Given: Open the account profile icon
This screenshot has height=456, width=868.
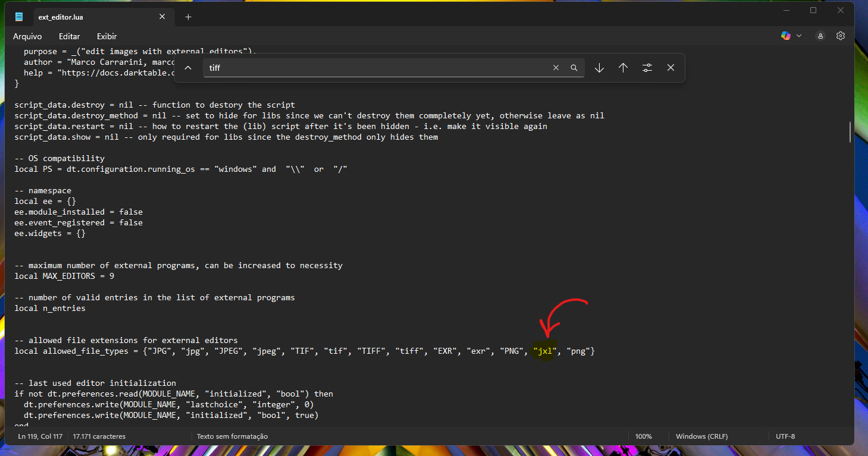Looking at the screenshot, I should (820, 36).
